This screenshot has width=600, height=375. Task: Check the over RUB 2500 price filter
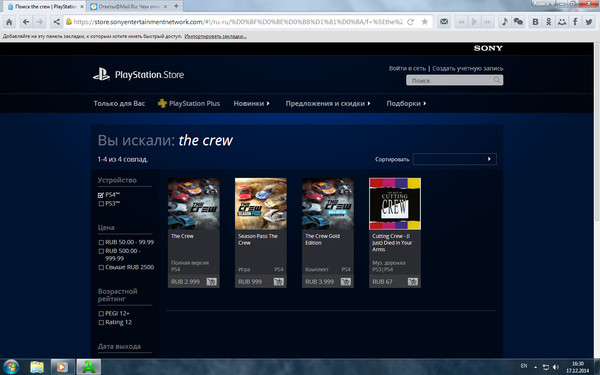101,267
